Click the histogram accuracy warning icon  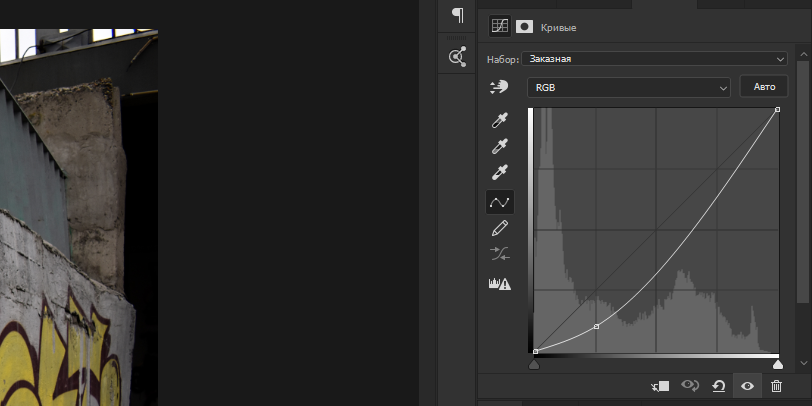click(500, 284)
